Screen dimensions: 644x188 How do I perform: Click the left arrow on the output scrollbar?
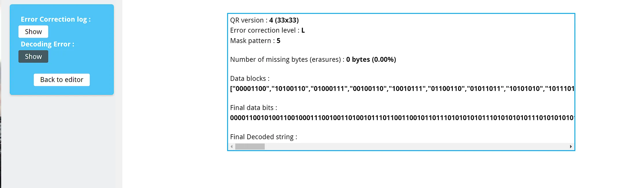click(232, 147)
